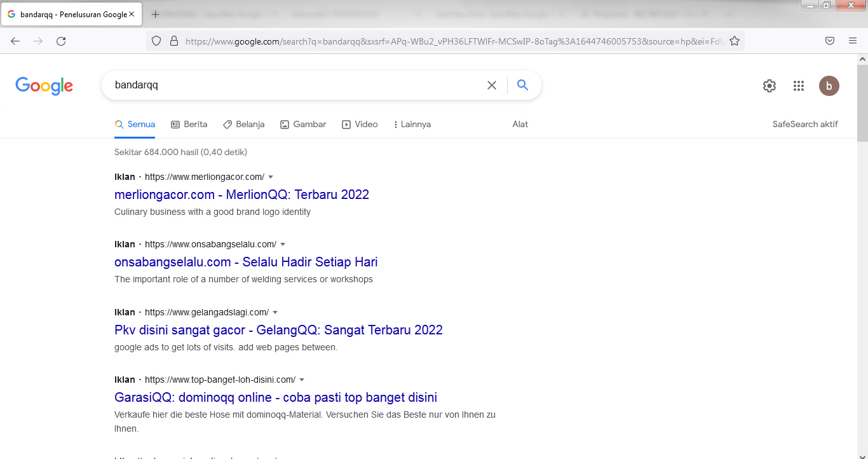The width and height of the screenshot is (868, 459).
Task: Open the Google apps grid
Action: tap(799, 86)
